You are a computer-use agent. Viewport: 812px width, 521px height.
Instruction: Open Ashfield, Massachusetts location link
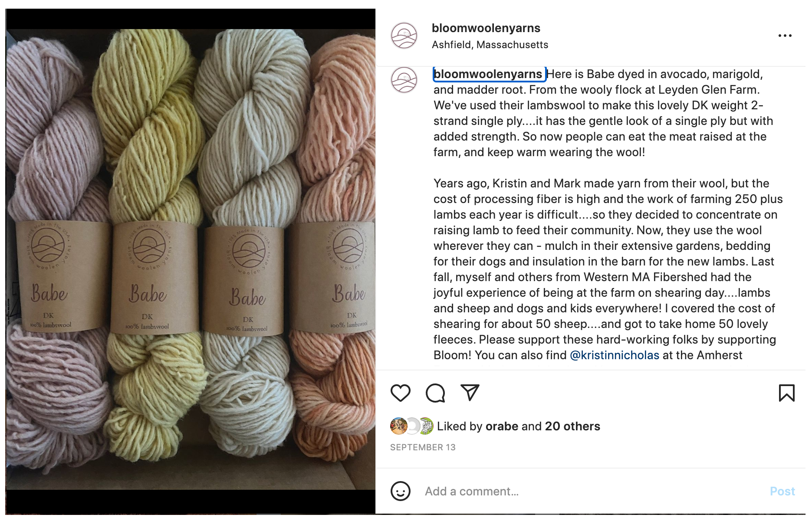coord(490,45)
